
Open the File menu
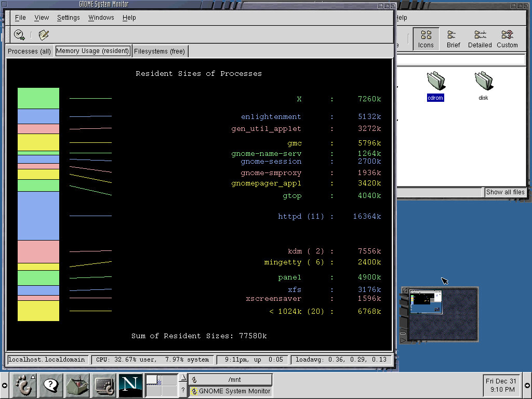pos(20,17)
